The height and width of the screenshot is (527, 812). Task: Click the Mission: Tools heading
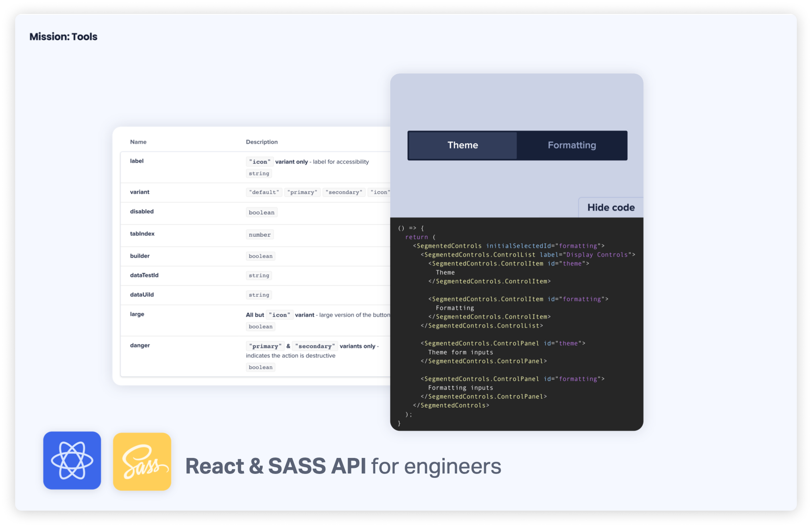[x=63, y=37]
